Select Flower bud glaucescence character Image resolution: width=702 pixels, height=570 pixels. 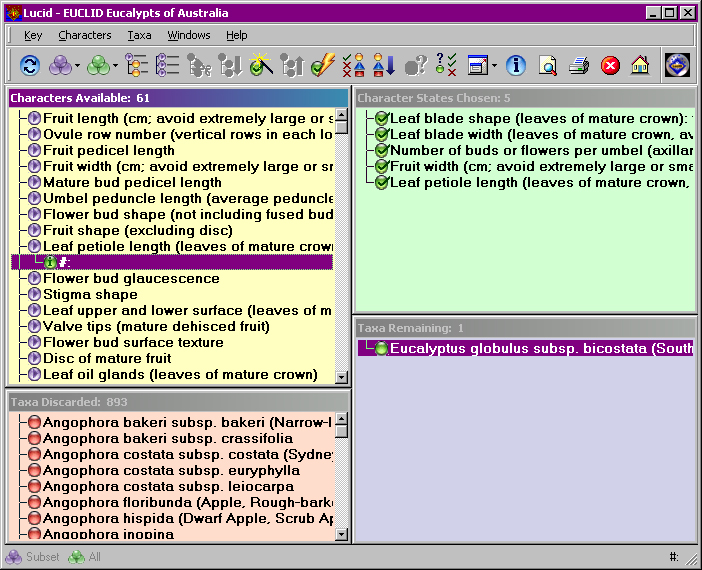pos(131,279)
